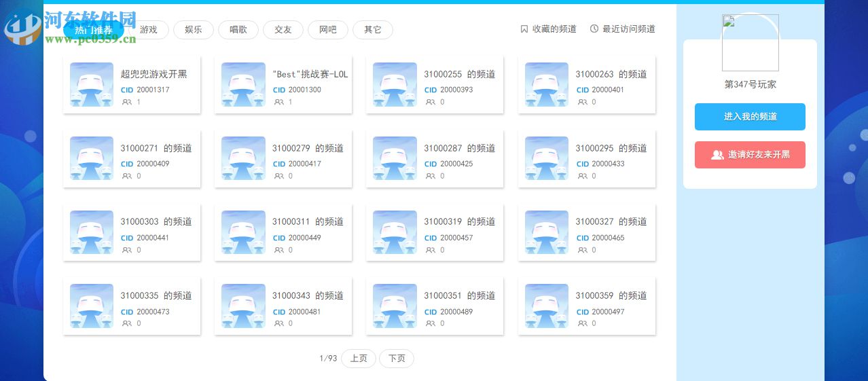Click CID 20001317 text
The height and width of the screenshot is (381, 868).
coord(145,90)
